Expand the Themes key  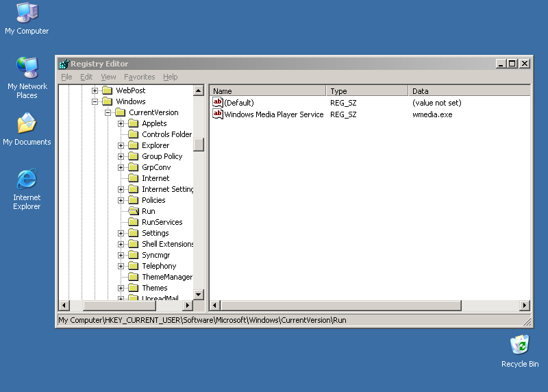[121, 288]
